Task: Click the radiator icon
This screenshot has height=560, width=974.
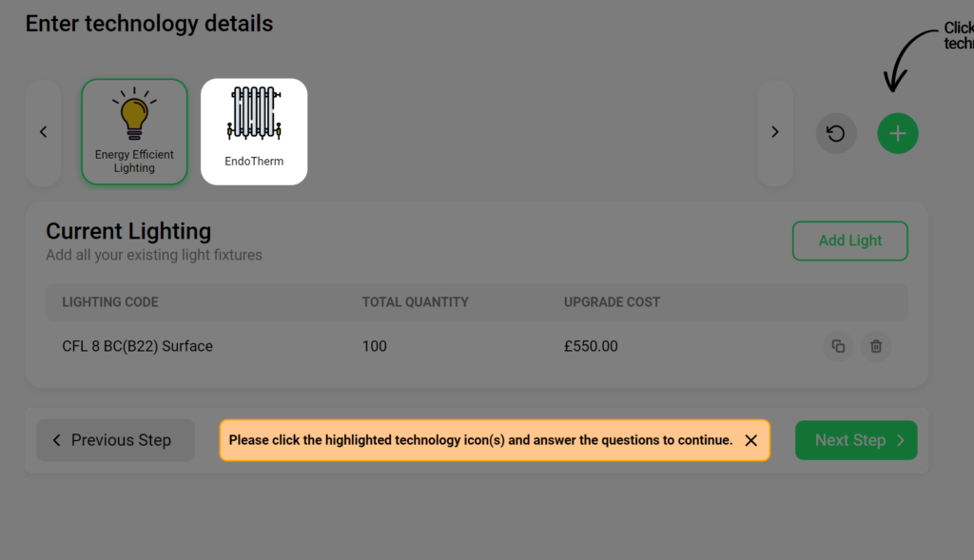Action: point(254,113)
